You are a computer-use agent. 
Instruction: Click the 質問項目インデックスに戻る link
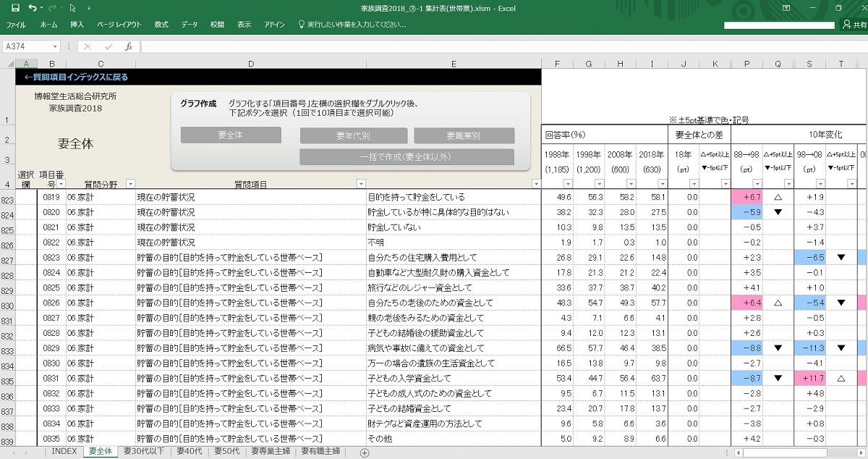(75, 77)
